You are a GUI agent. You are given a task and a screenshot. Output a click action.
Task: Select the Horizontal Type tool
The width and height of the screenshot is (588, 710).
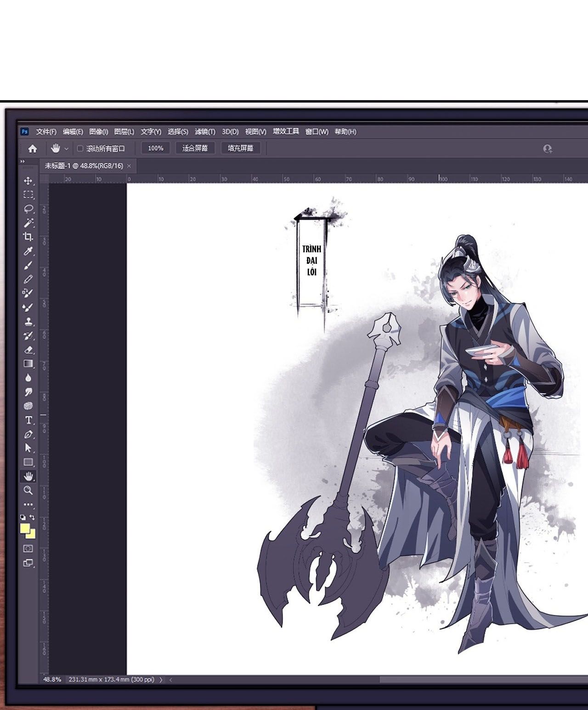click(x=28, y=420)
